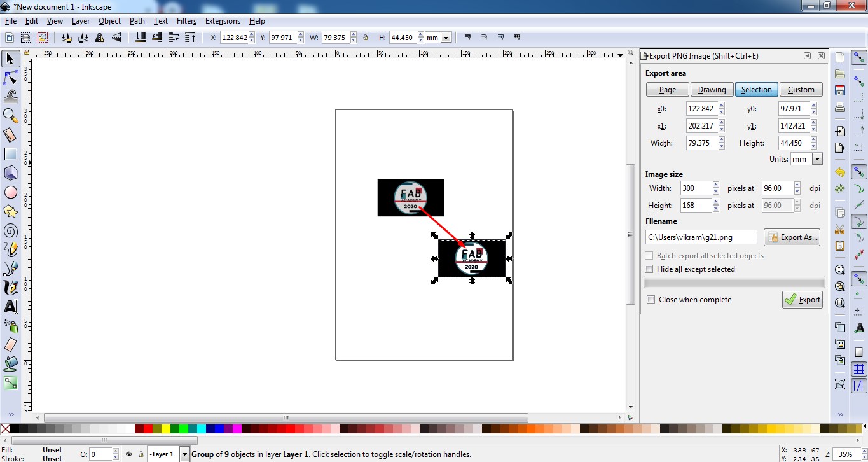The image size is (868, 462).
Task: Select the Ellipse/Circle tool
Action: [x=10, y=192]
